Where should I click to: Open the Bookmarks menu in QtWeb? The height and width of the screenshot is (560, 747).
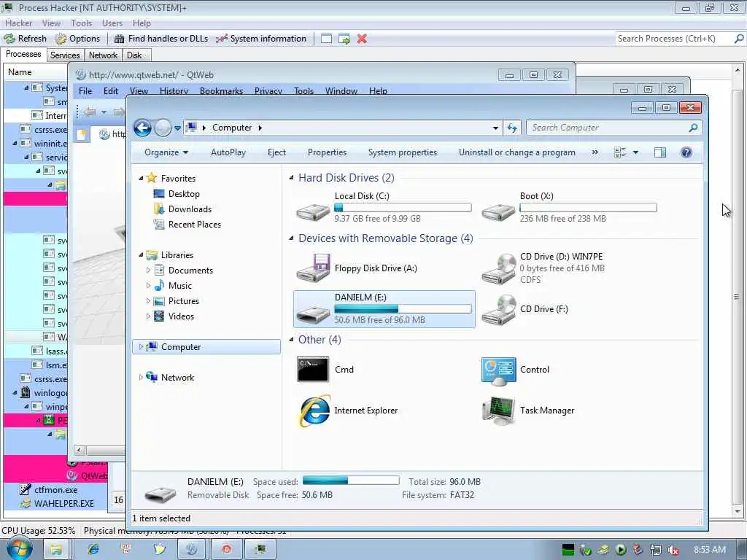(x=221, y=90)
